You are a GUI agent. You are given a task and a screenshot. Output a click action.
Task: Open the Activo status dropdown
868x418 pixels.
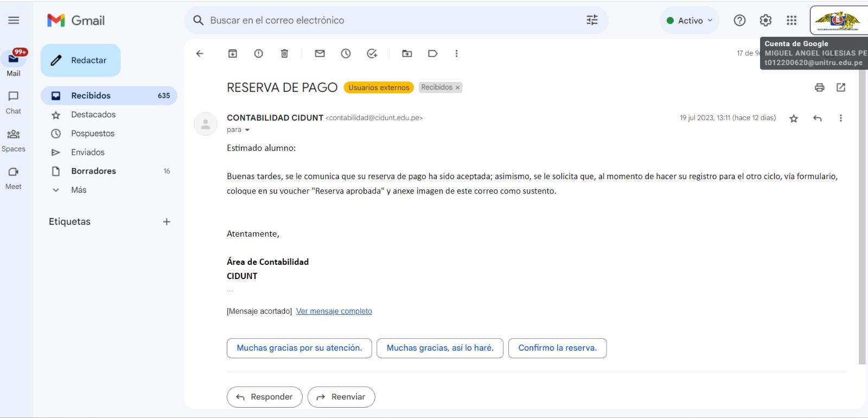pyautogui.click(x=690, y=21)
